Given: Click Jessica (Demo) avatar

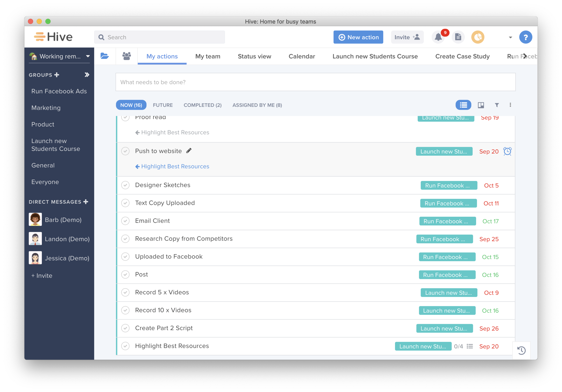Looking at the screenshot, I should tap(35, 258).
